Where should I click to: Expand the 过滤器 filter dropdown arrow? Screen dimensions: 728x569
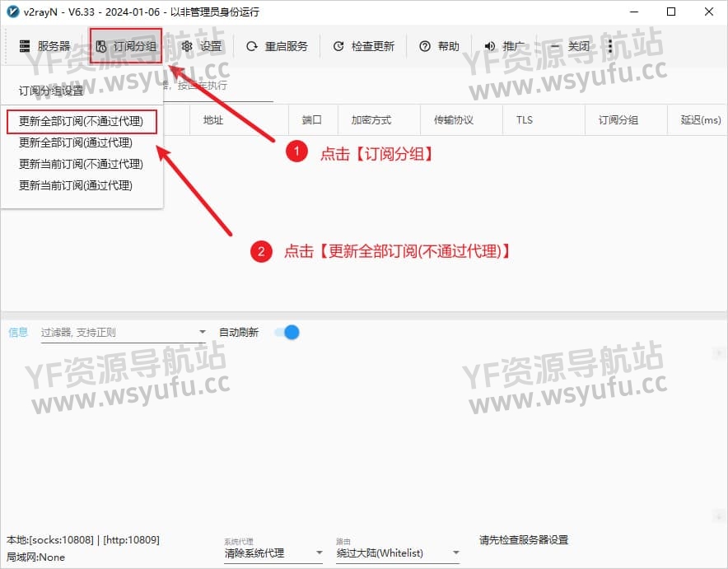pyautogui.click(x=203, y=332)
